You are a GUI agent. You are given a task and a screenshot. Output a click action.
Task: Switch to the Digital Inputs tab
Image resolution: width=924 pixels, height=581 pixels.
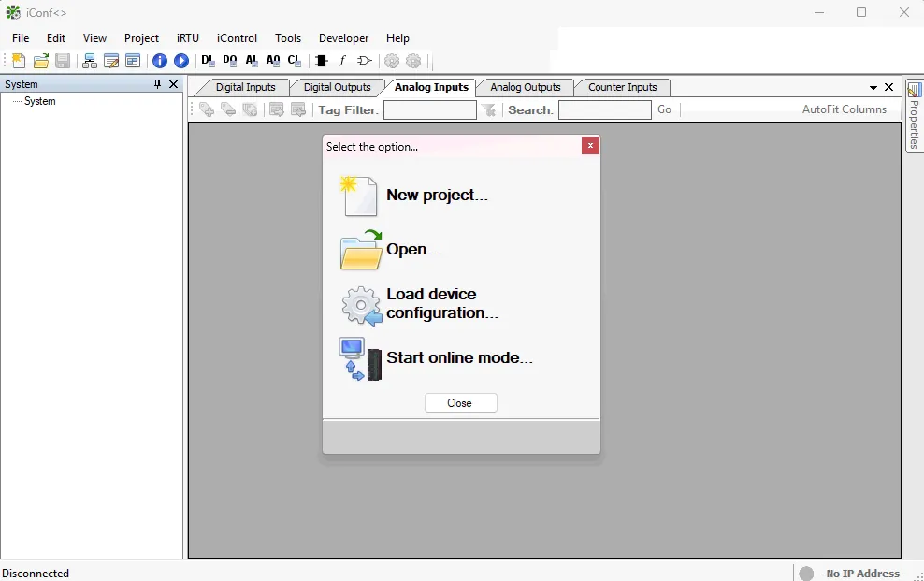245,87
